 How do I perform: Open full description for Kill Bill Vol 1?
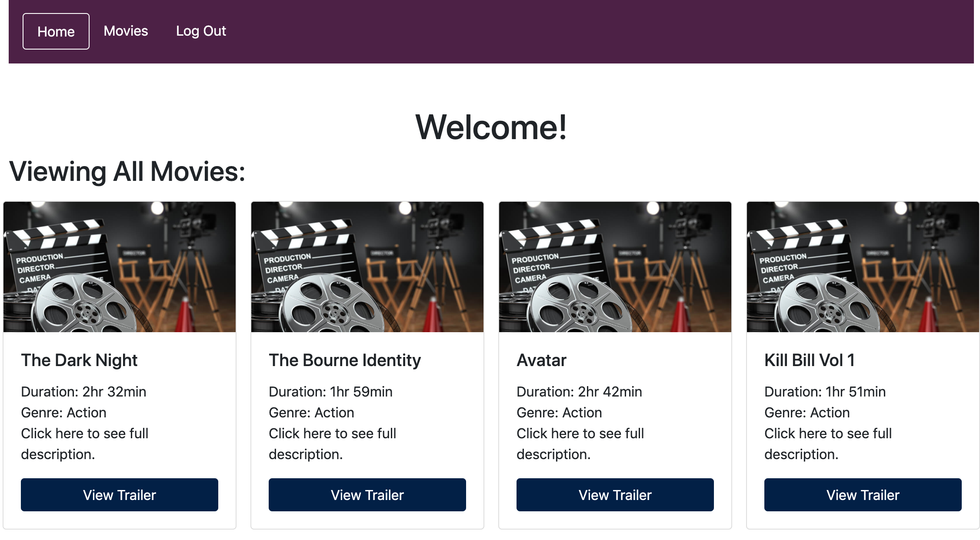[x=828, y=444]
